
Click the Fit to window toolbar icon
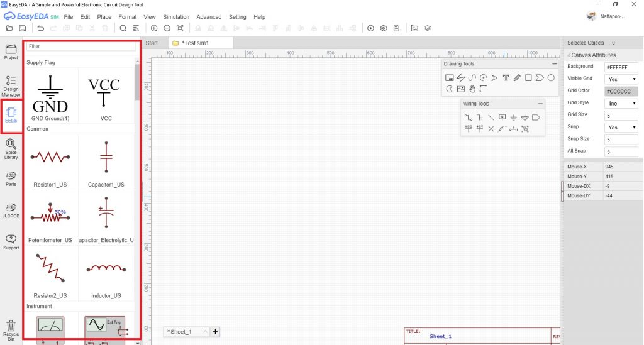click(x=180, y=28)
